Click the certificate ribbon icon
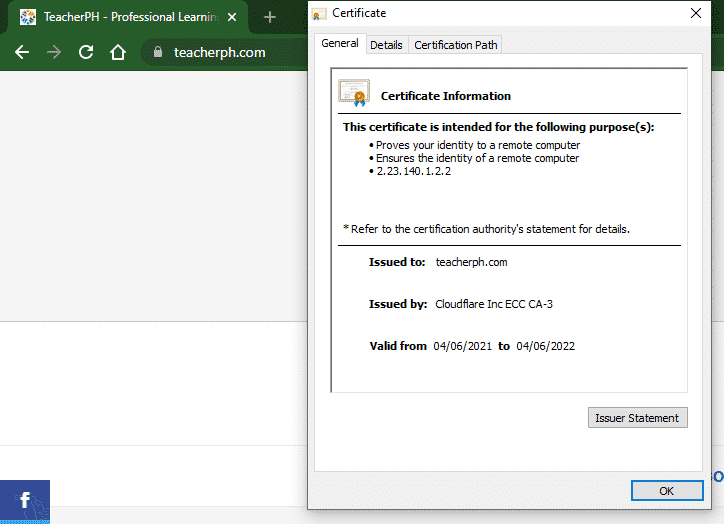This screenshot has width=724, height=524. 354,92
